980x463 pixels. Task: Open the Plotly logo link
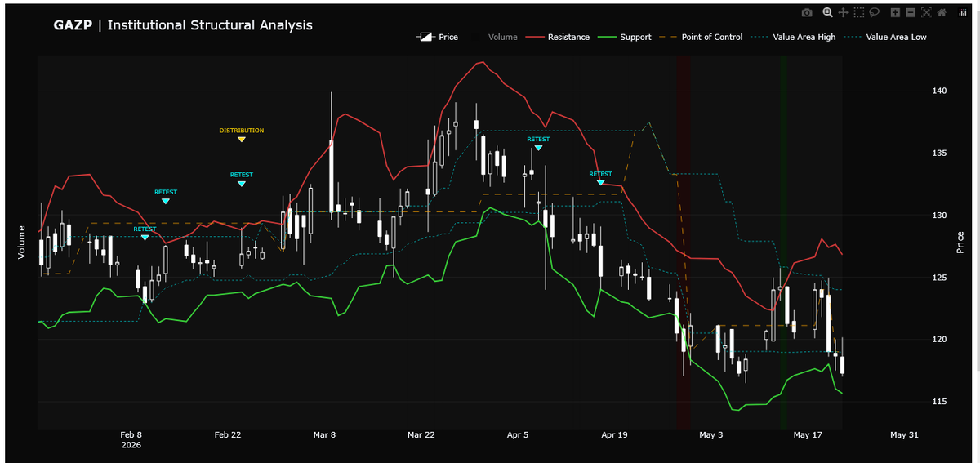coord(961,12)
